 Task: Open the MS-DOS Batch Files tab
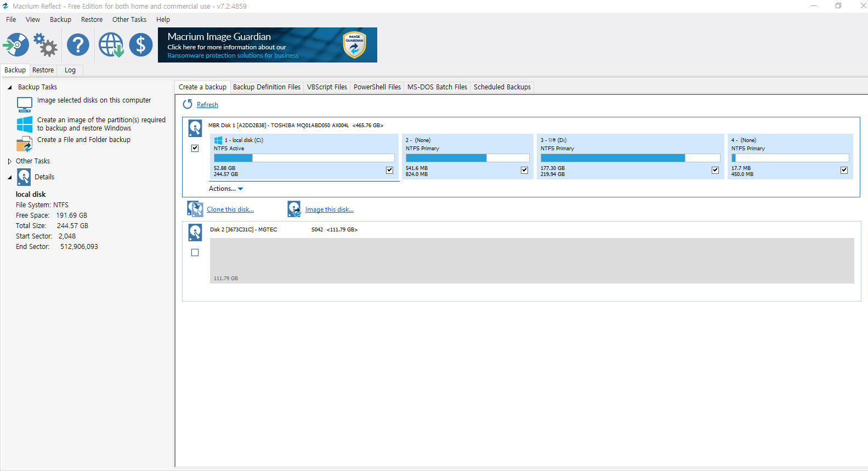(x=437, y=87)
